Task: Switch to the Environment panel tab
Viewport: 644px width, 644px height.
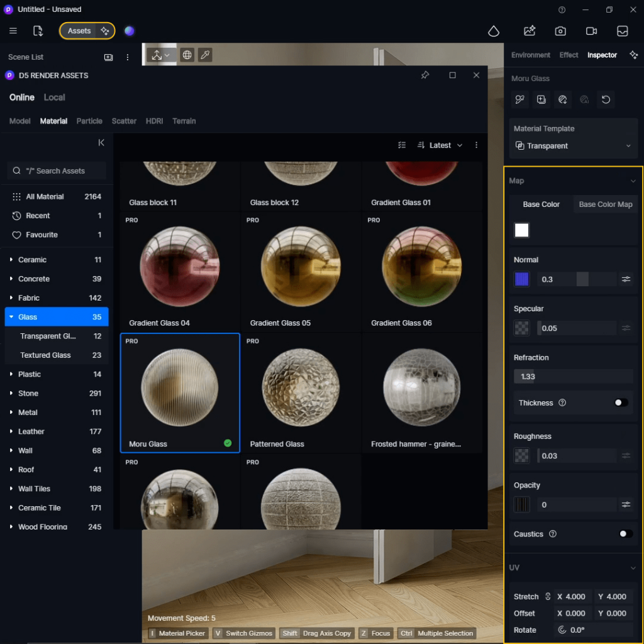Action: 530,55
